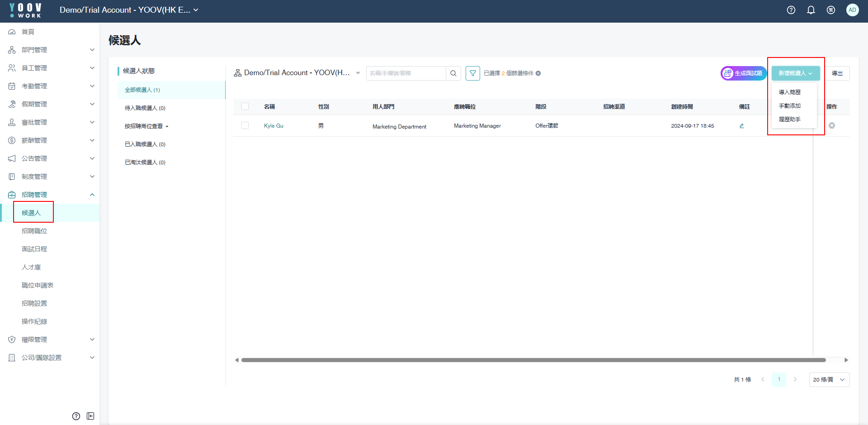This screenshot has height=425, width=868.
Task: Click the AD user avatar
Action: tap(852, 10)
